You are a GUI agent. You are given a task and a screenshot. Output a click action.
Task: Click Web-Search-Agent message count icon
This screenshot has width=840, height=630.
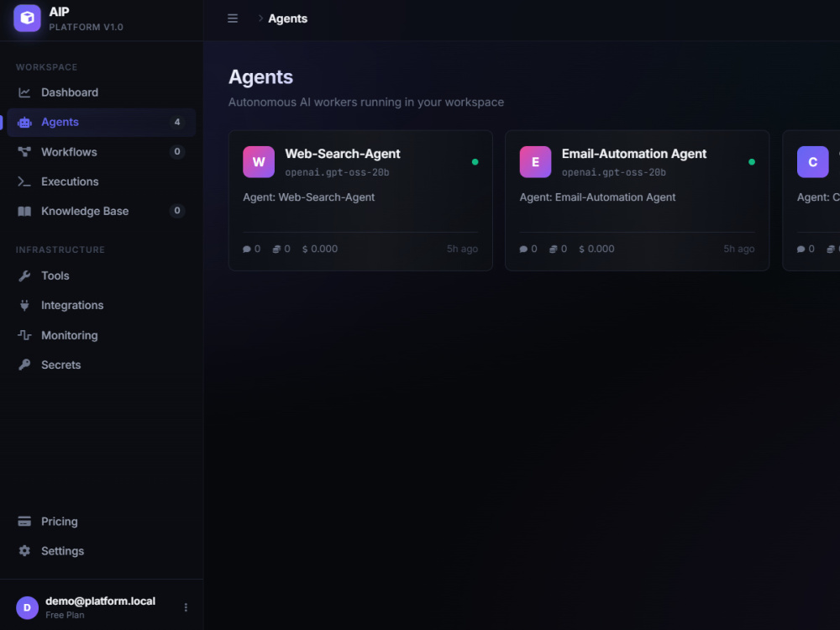pos(247,249)
